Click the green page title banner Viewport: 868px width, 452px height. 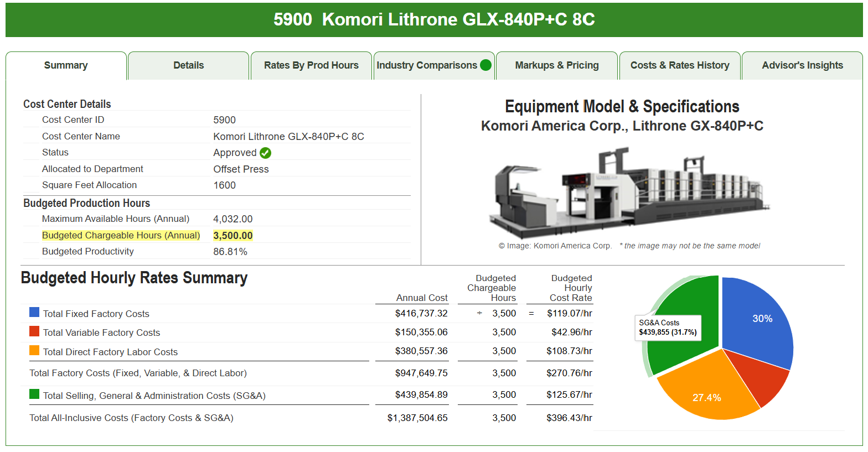click(x=434, y=20)
